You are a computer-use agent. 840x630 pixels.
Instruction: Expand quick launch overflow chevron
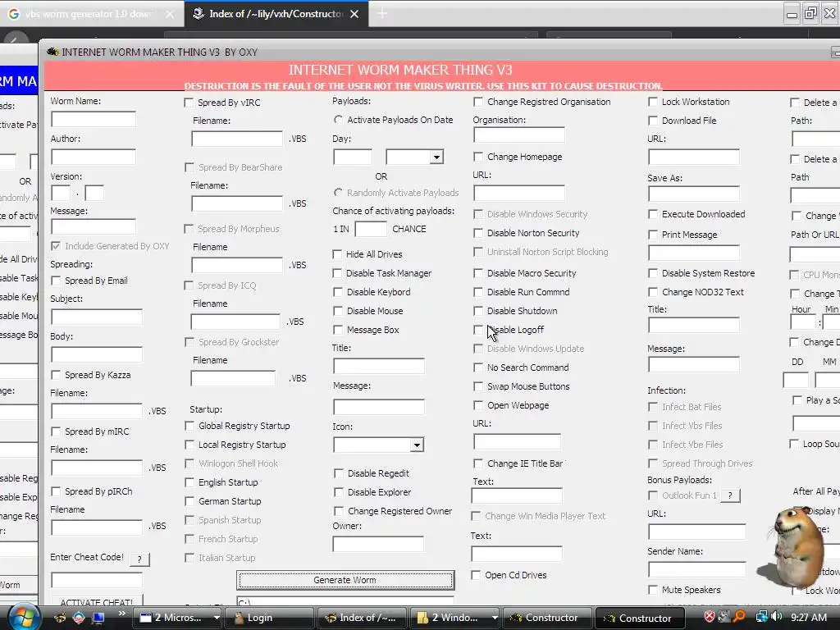tap(122, 614)
